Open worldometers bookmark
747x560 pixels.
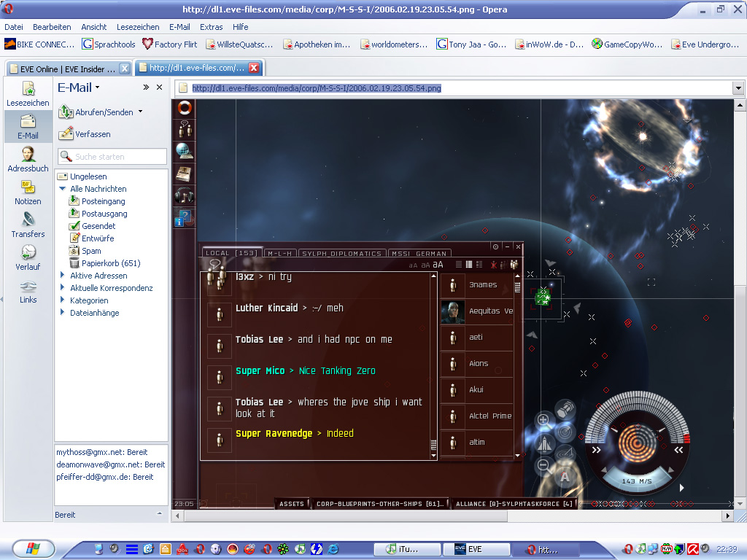(x=394, y=44)
